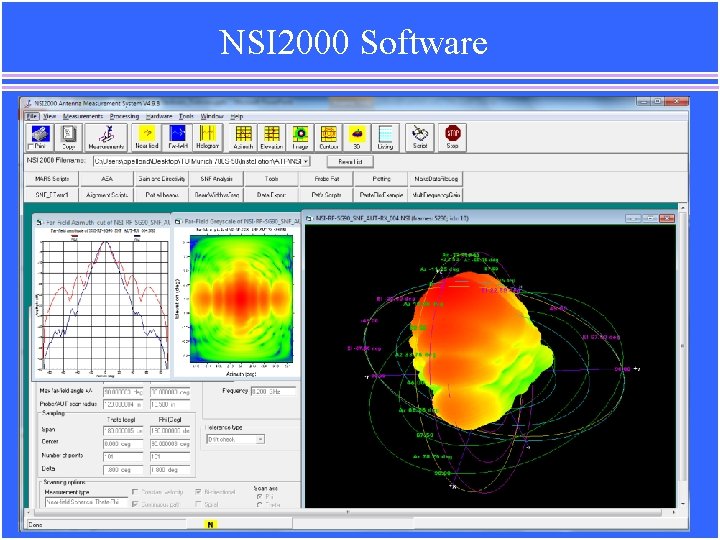Click the azimuth cut graph plot

point(105,305)
